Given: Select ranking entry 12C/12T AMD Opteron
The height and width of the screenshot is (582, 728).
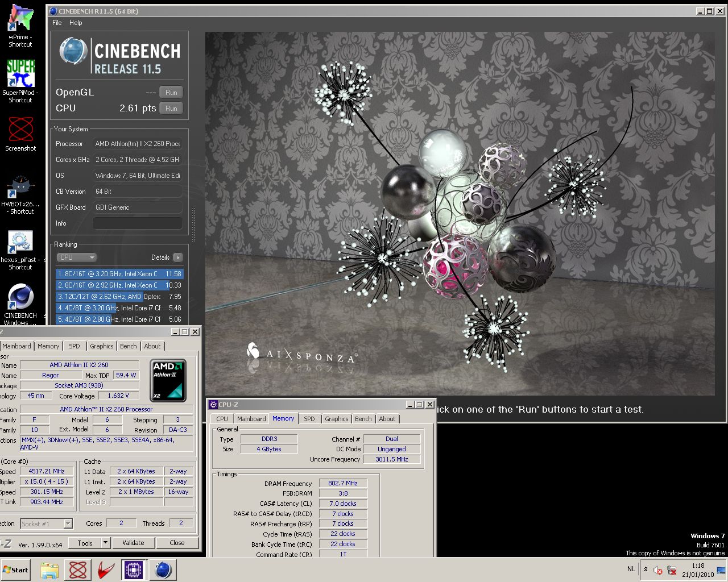Looking at the screenshot, I should click(x=119, y=297).
